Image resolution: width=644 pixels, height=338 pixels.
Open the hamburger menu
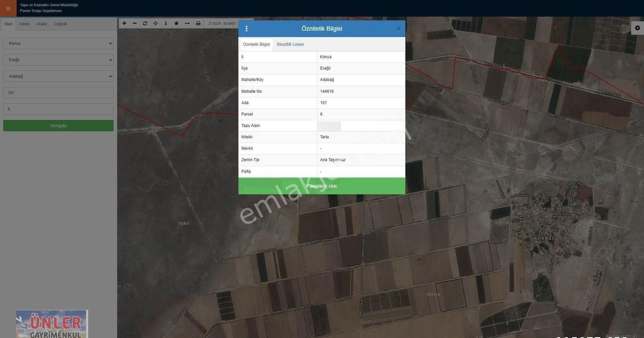[x=8, y=8]
